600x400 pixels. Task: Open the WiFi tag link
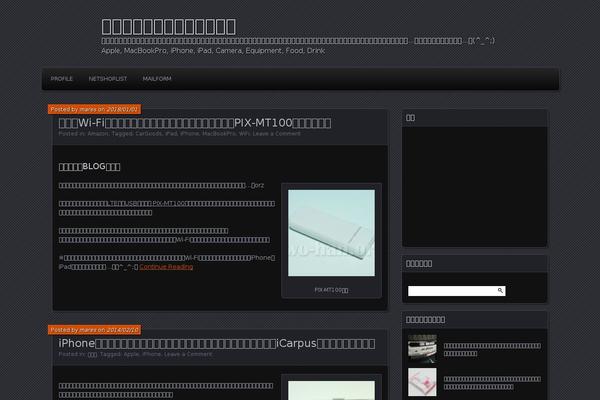tap(244, 134)
